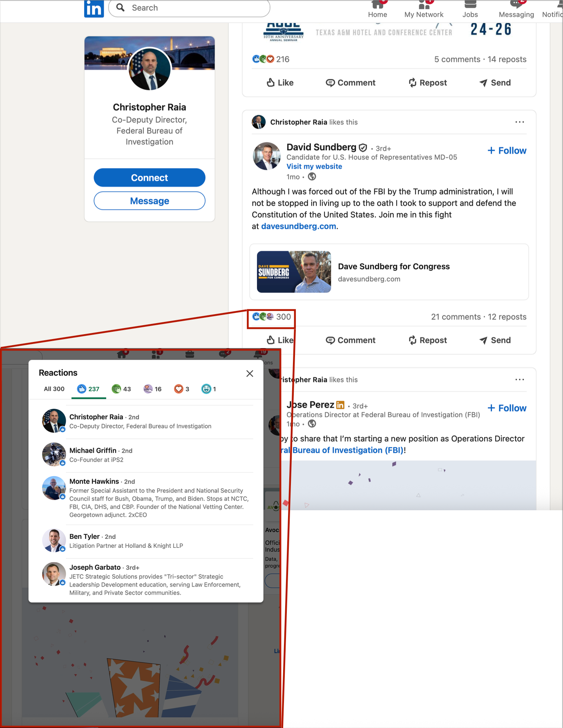Click Christopher Raia's name on profile card
The width and height of the screenshot is (563, 728).
tap(150, 107)
